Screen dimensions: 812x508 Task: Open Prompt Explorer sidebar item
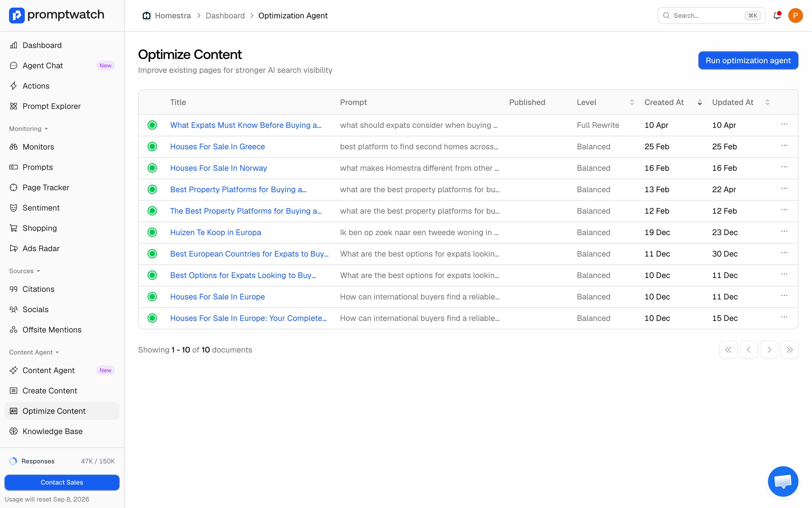coord(62,106)
